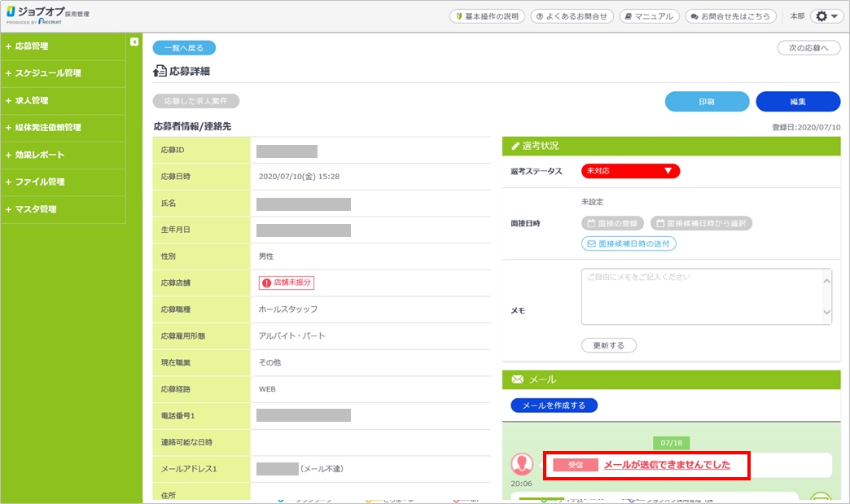Click the 編集 button
The image size is (850, 504).
point(797,102)
